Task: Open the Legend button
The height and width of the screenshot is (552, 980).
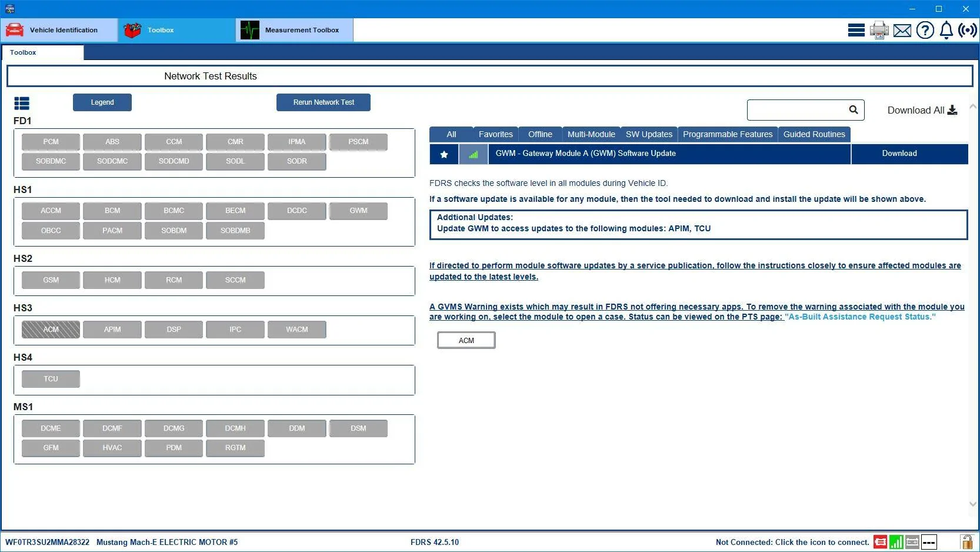Action: [x=102, y=102]
